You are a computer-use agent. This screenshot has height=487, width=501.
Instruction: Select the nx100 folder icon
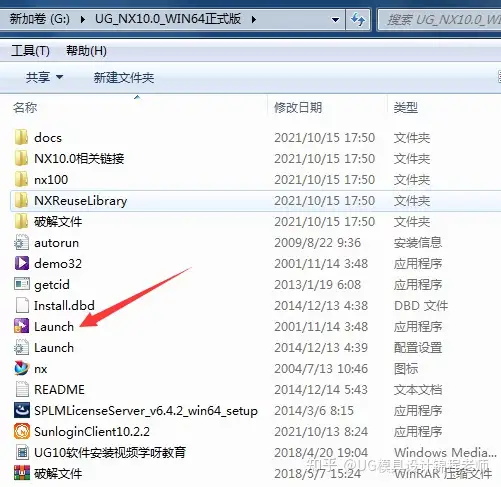click(x=21, y=179)
